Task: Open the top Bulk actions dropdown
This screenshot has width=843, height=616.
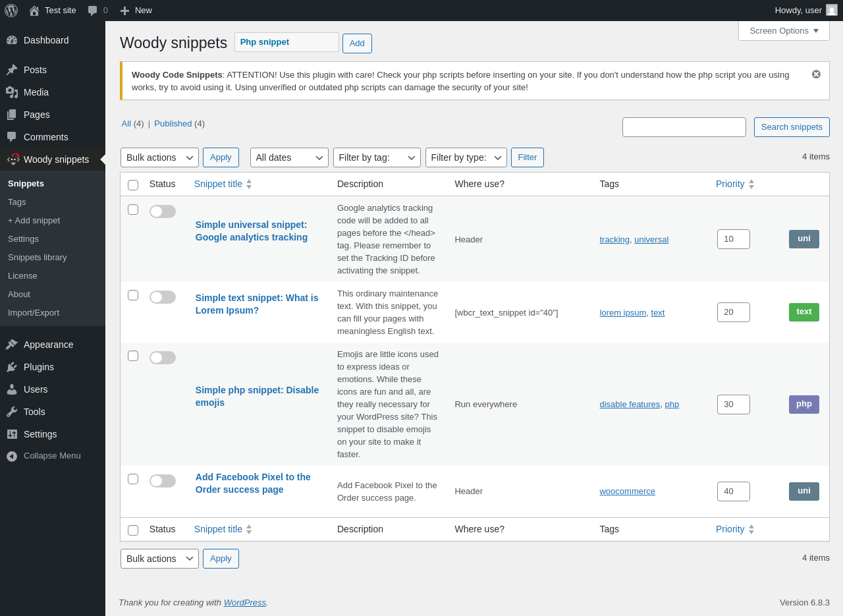Action: (x=159, y=157)
